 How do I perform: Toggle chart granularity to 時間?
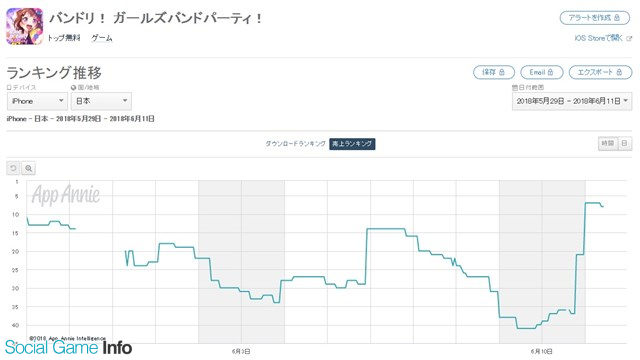[x=608, y=143]
